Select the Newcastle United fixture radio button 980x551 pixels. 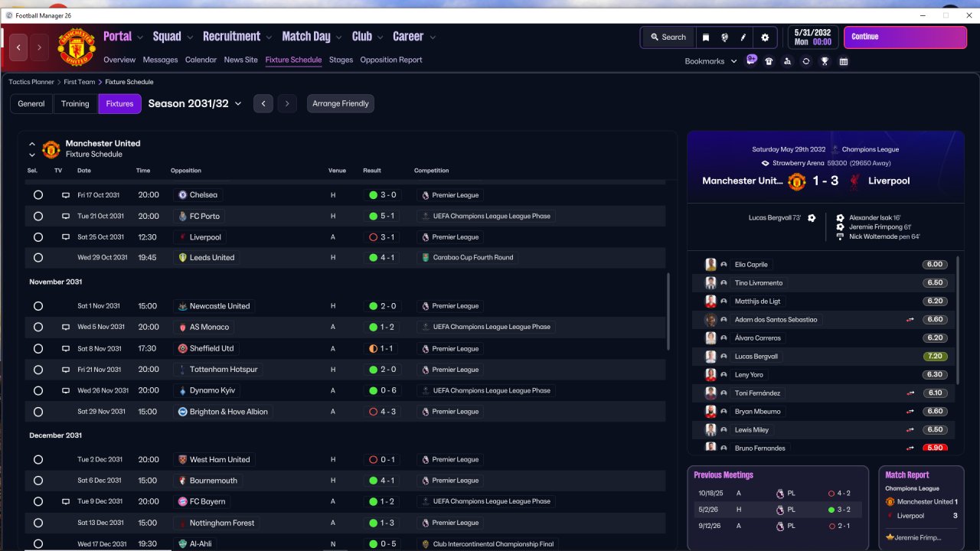pos(38,306)
